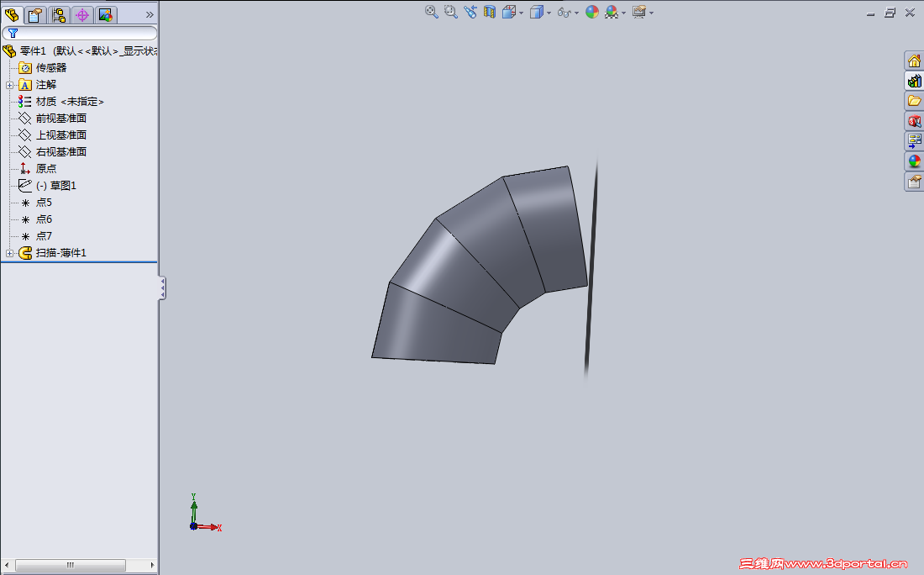The height and width of the screenshot is (575, 924).
Task: Expand the 扫描-薄件1 sweep feature
Action: (9, 253)
